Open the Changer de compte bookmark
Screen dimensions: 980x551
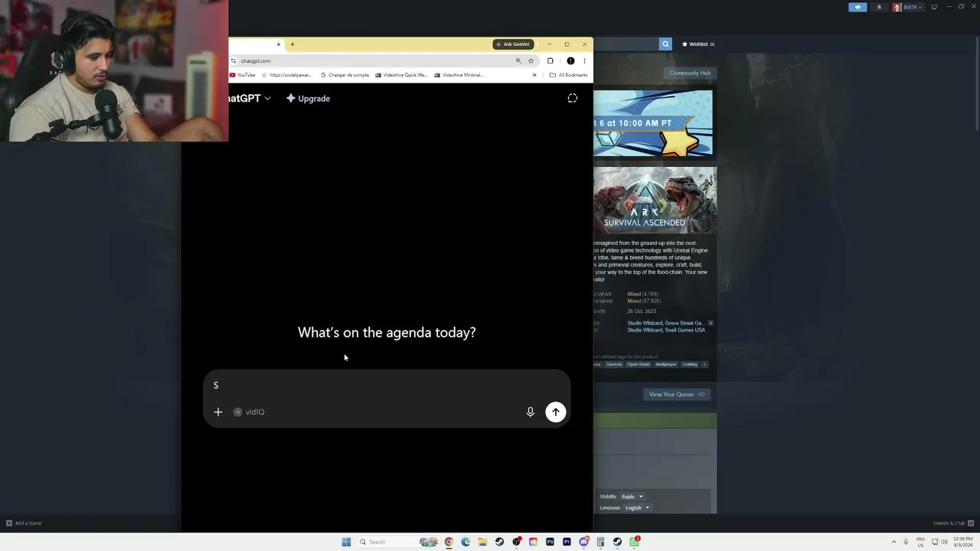click(x=345, y=75)
